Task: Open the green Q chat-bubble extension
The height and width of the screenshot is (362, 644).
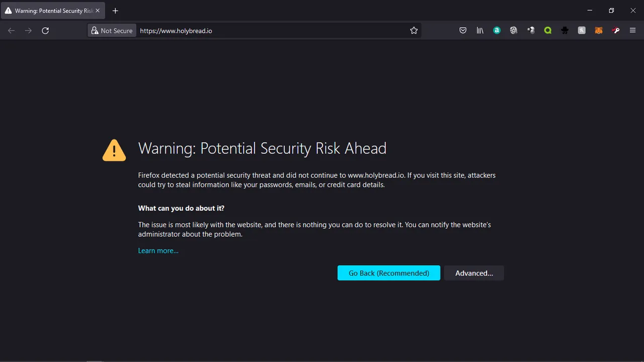Action: click(x=548, y=31)
